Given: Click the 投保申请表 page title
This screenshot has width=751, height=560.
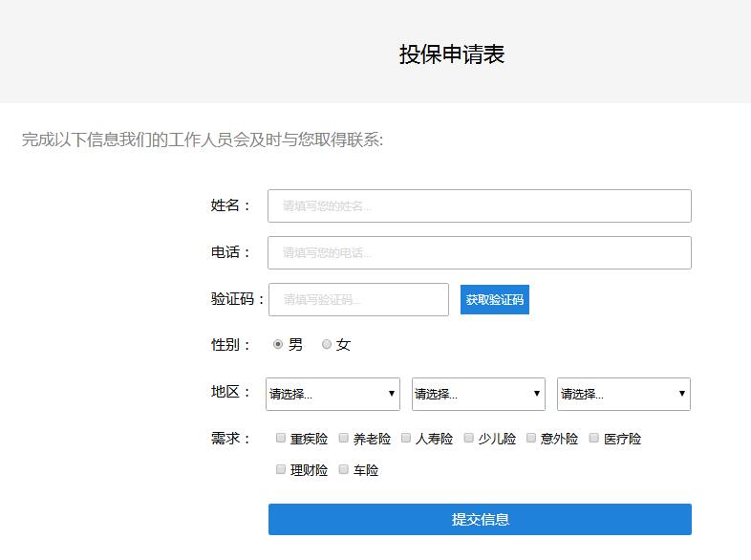Looking at the screenshot, I should tap(452, 54).
